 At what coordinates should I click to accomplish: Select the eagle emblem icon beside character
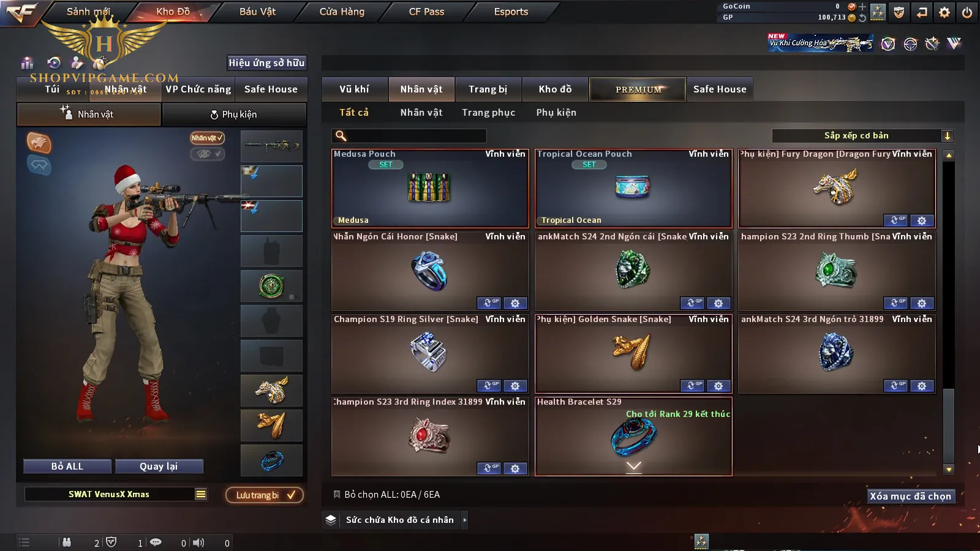point(39,142)
